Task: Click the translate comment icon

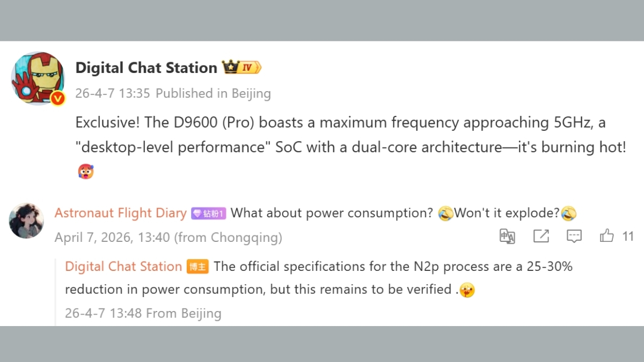Action: 507,236
